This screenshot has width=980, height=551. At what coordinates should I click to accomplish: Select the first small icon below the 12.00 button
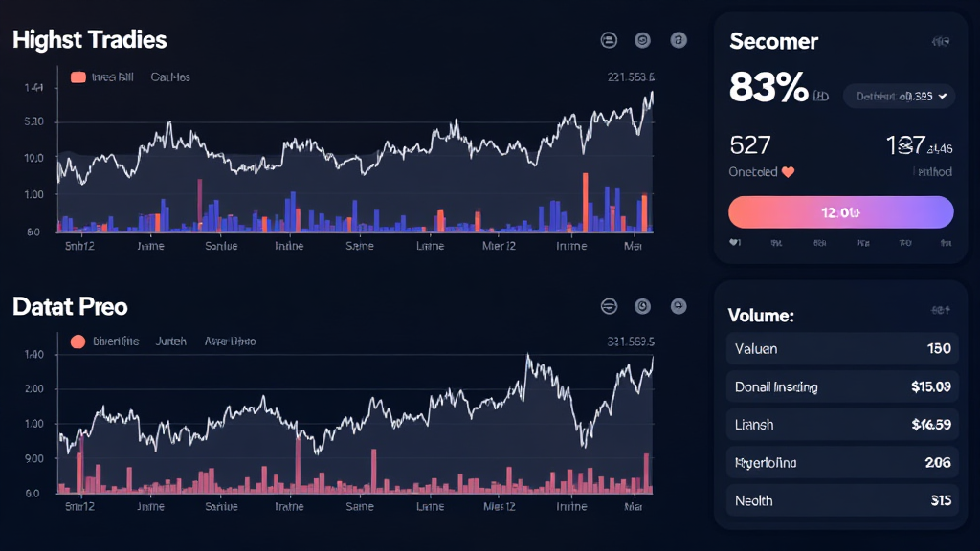(735, 243)
